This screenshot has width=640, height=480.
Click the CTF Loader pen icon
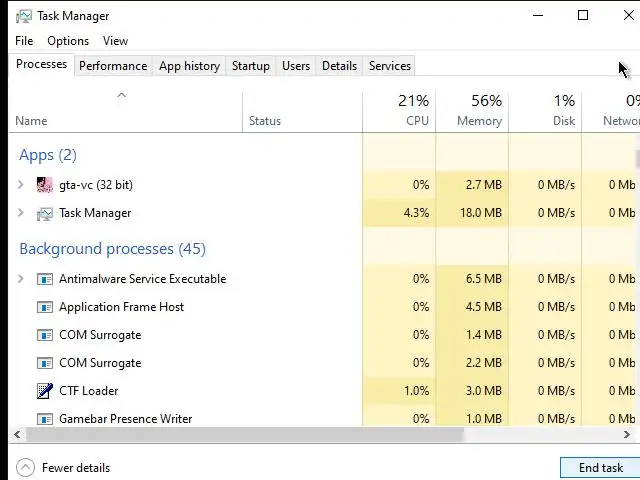44,391
